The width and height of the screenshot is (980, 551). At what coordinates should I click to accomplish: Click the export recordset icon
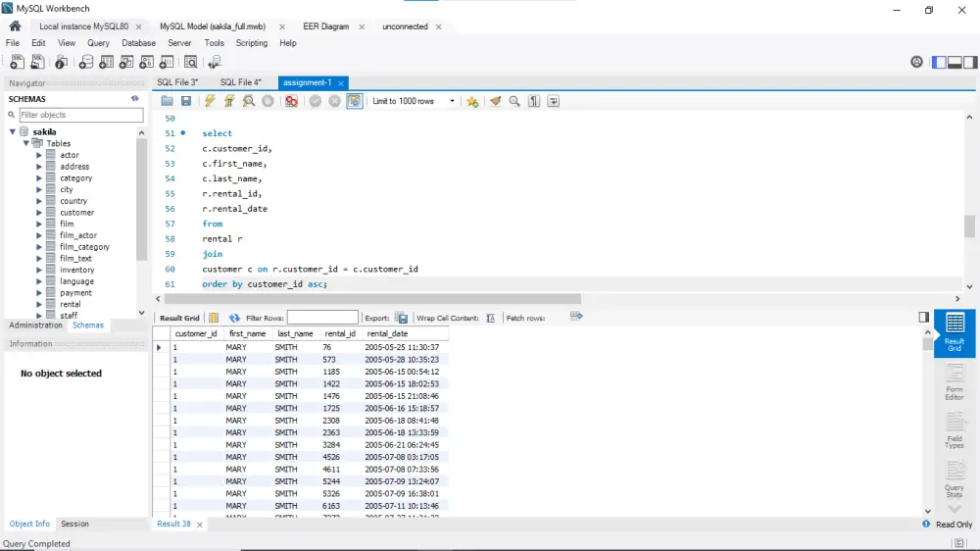402,318
